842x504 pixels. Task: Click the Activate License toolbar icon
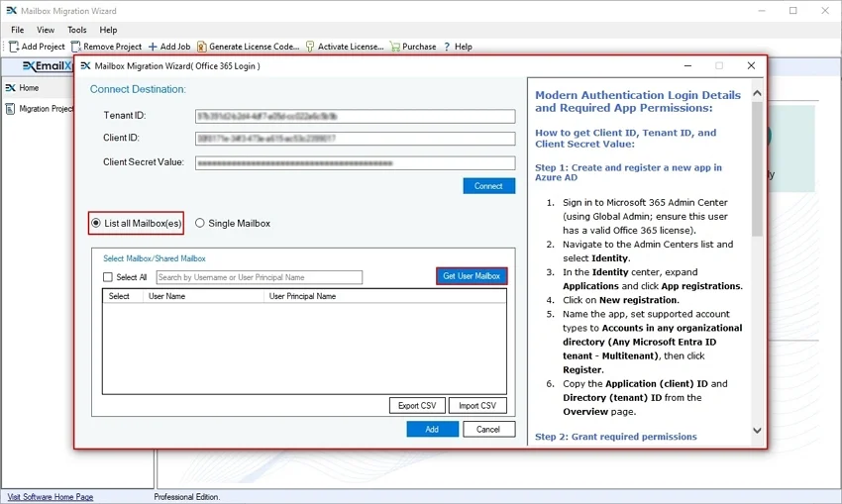(310, 47)
